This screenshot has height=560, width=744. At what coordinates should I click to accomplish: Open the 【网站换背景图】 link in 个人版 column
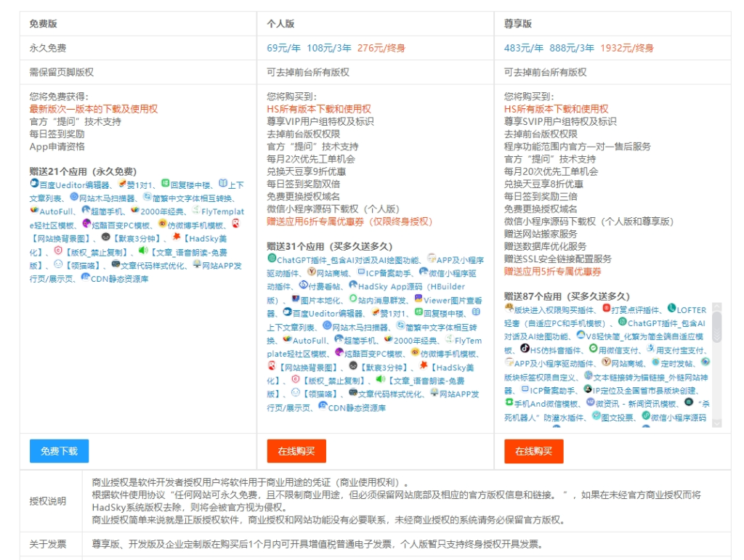point(308,368)
